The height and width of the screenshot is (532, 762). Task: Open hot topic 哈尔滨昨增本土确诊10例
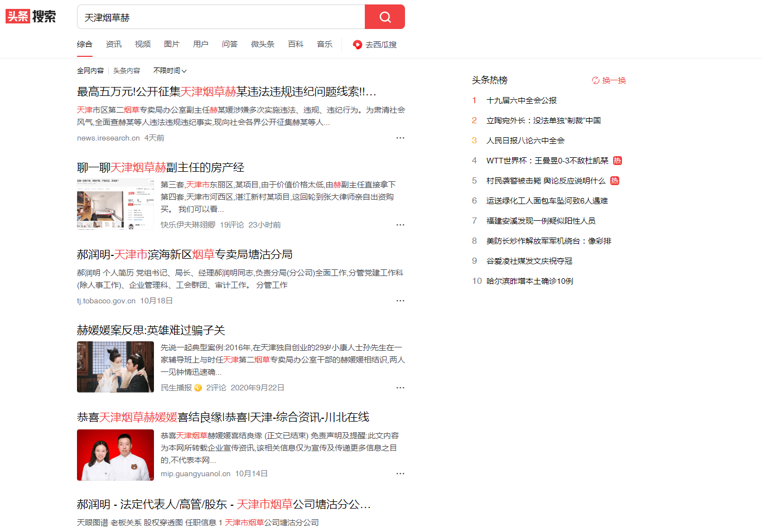pyautogui.click(x=530, y=281)
